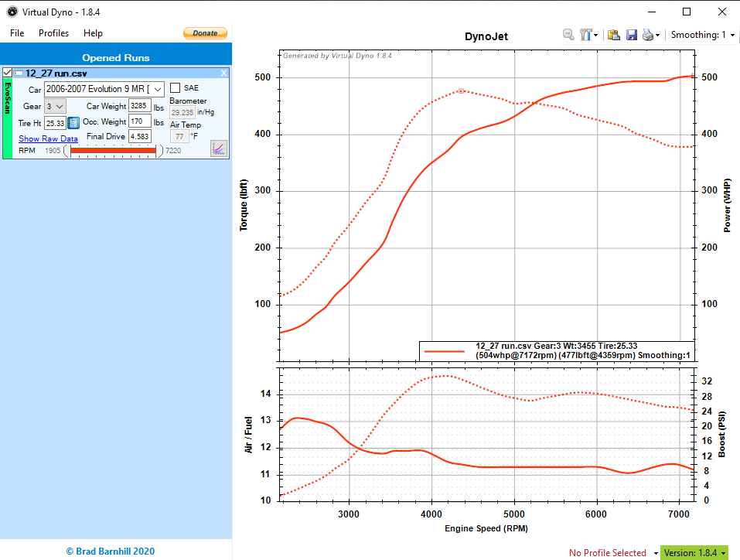Click the printer icon in toolbar
Screen dimensions: 740x560
pyautogui.click(x=648, y=35)
